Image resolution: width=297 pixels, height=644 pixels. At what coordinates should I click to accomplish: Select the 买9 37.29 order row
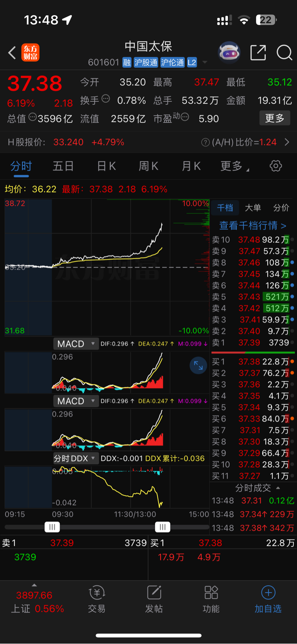click(253, 453)
